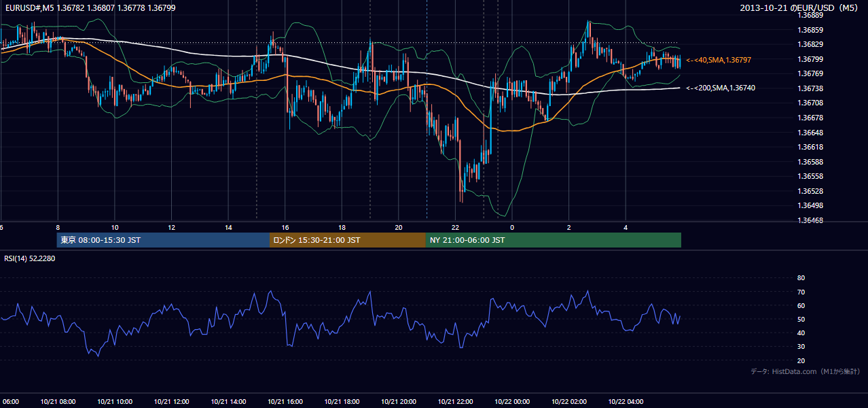Click the RSI 80 level label

(x=801, y=278)
